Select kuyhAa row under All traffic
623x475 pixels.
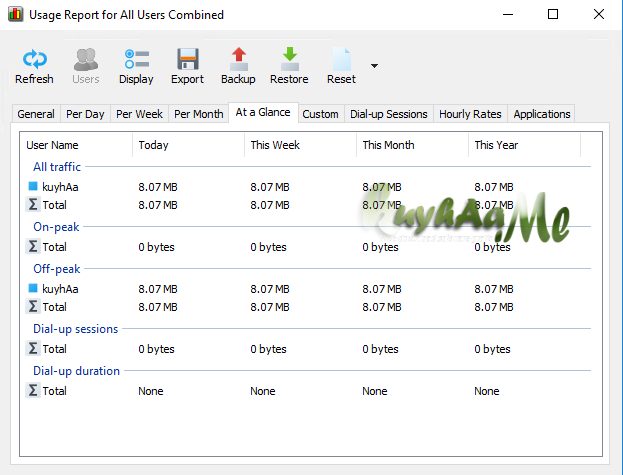point(60,187)
